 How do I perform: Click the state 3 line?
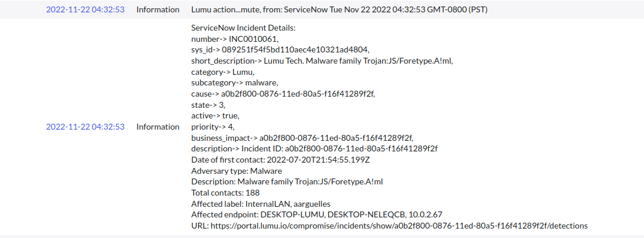tap(208, 104)
